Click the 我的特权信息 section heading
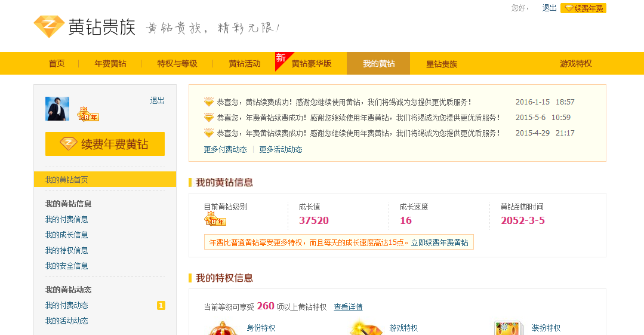Viewport: 644px width, 335px height. [224, 278]
